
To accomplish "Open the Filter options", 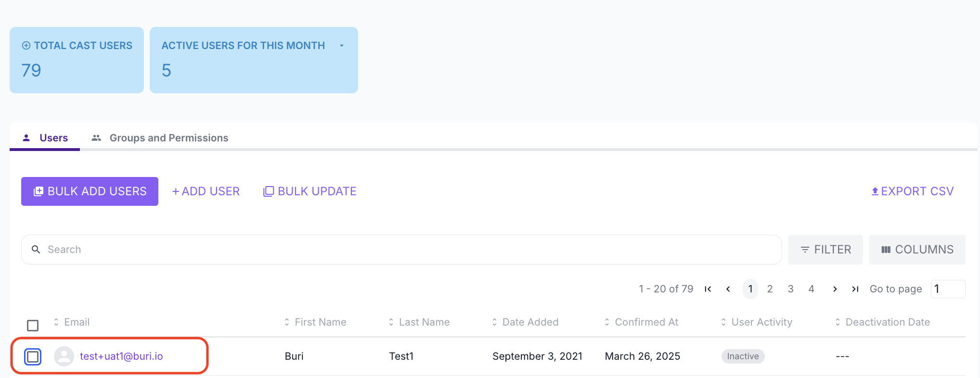I will pos(825,250).
